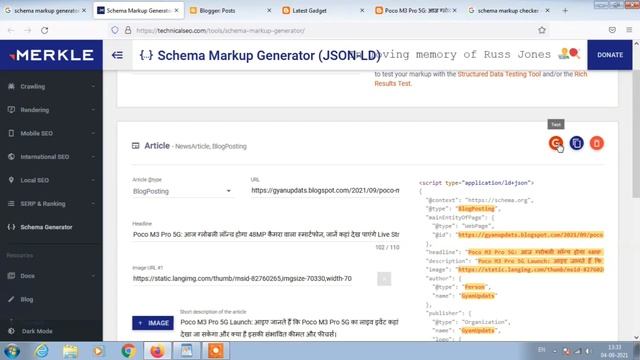Click the red delete icon in Article card
The width and height of the screenshot is (640, 360).
tap(597, 143)
